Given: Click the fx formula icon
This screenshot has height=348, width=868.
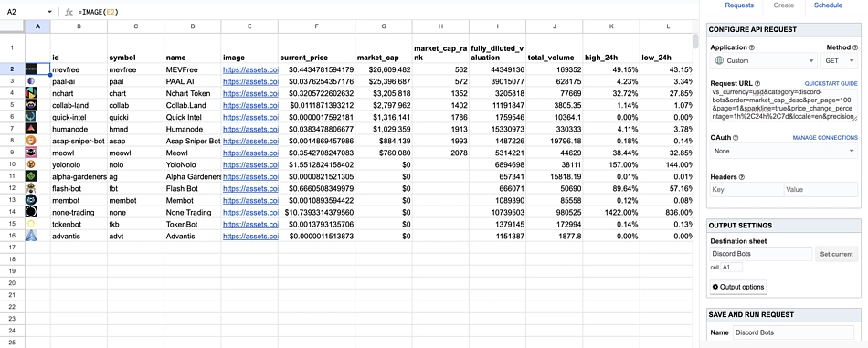Looking at the screenshot, I should 69,12.
